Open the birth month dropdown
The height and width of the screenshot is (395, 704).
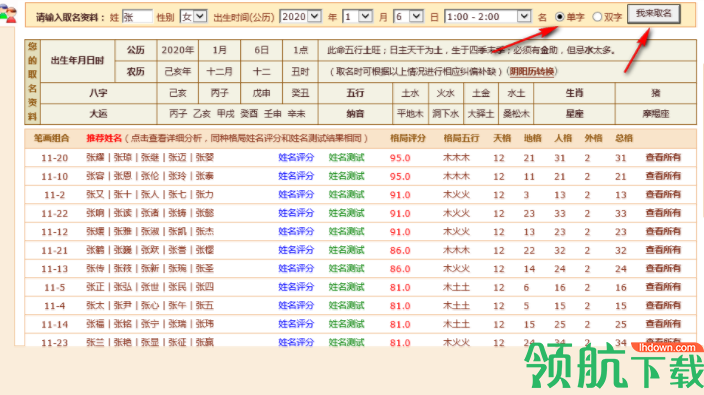[x=357, y=17]
